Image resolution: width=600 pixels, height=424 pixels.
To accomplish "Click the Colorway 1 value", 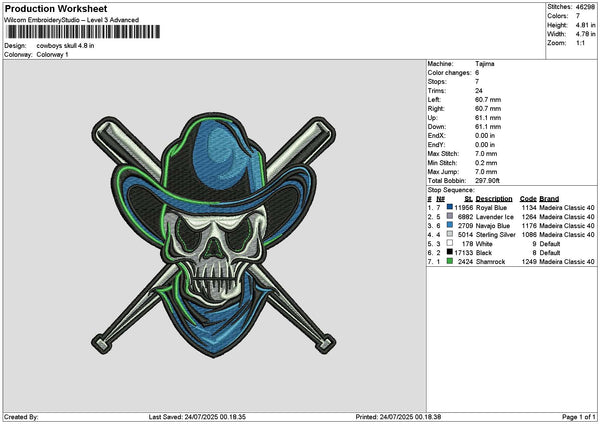I will point(52,54).
